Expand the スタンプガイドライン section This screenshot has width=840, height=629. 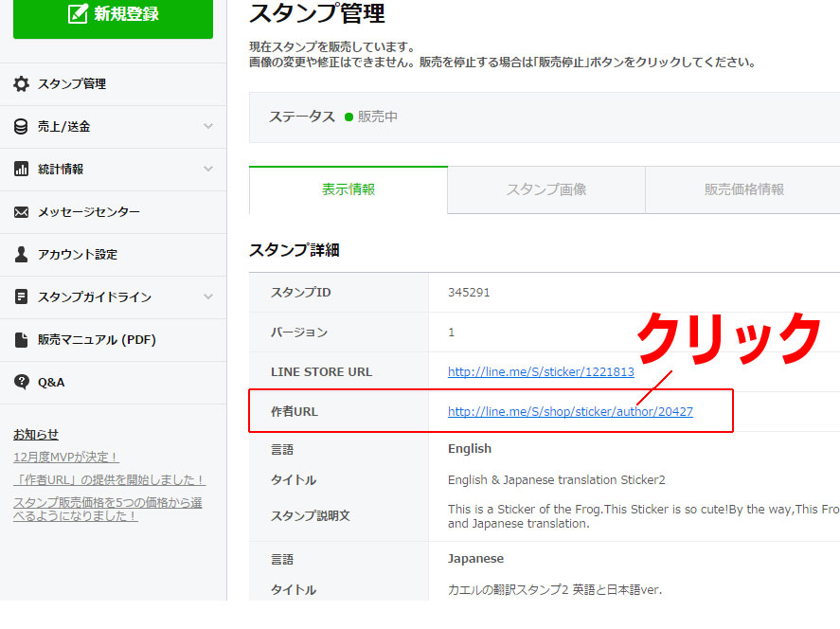click(x=209, y=297)
